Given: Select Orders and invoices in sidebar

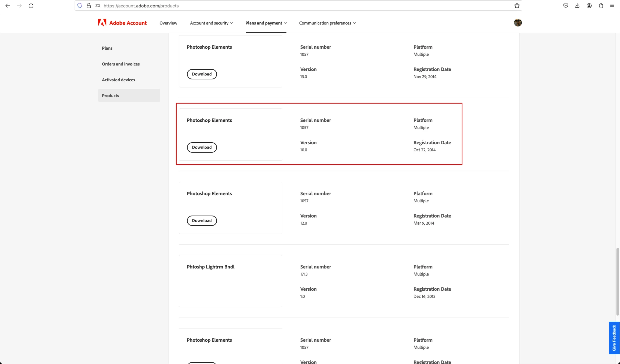Looking at the screenshot, I should (x=121, y=64).
